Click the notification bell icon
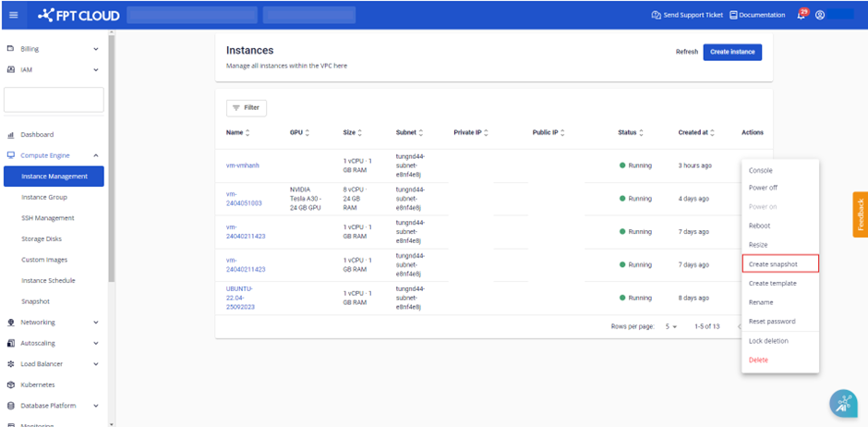868x427 pixels. pyautogui.click(x=802, y=15)
